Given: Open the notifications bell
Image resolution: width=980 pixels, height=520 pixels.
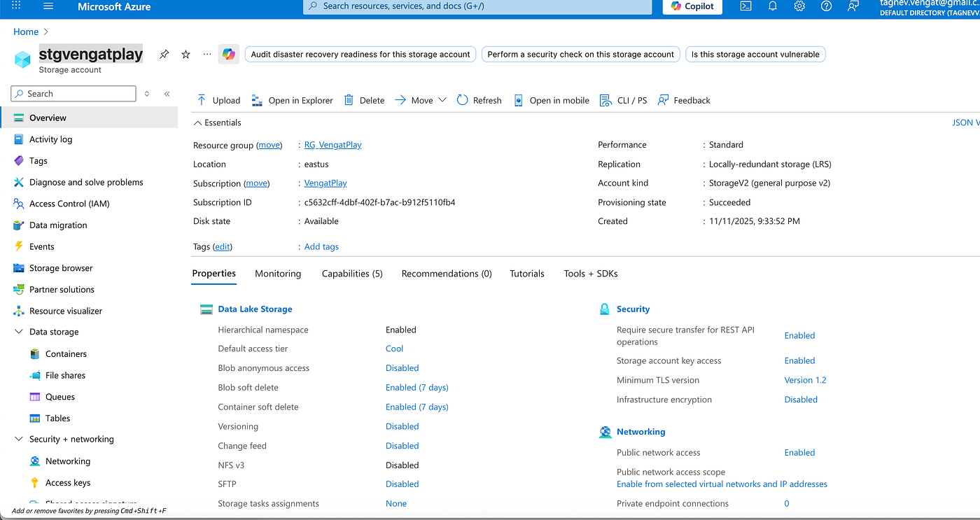Looking at the screenshot, I should [x=773, y=6].
